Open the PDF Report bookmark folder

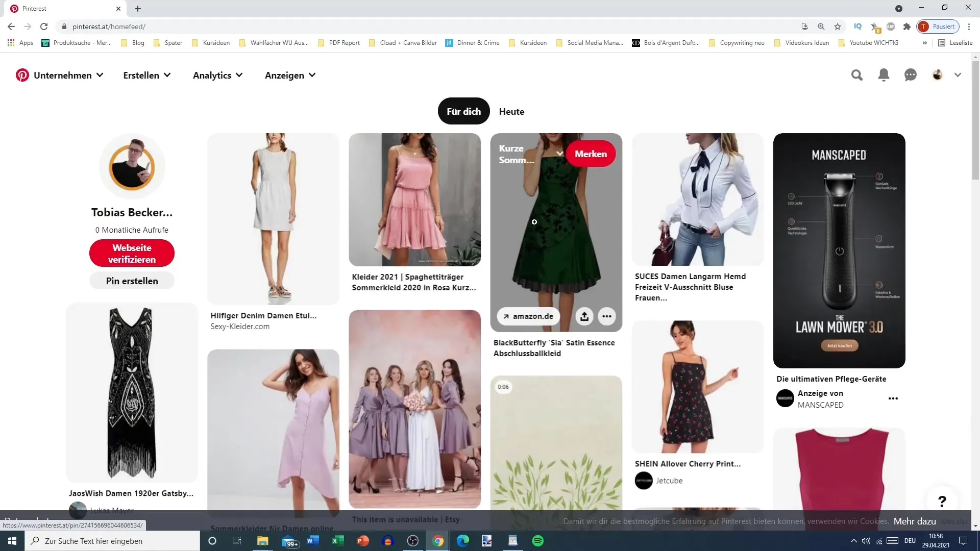(339, 43)
